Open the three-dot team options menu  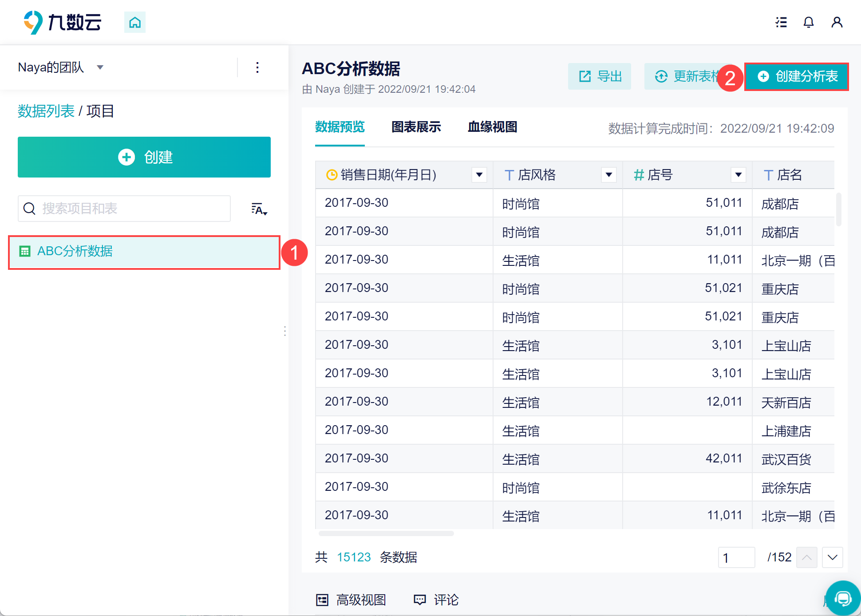click(x=257, y=67)
